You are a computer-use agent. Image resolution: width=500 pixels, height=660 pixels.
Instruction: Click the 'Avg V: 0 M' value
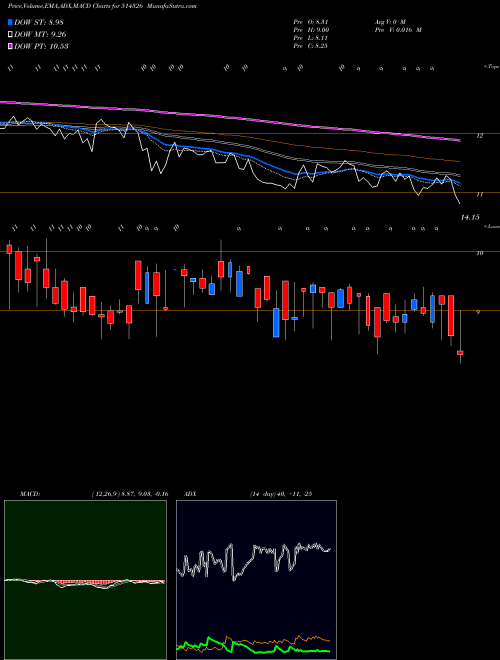pyautogui.click(x=389, y=22)
